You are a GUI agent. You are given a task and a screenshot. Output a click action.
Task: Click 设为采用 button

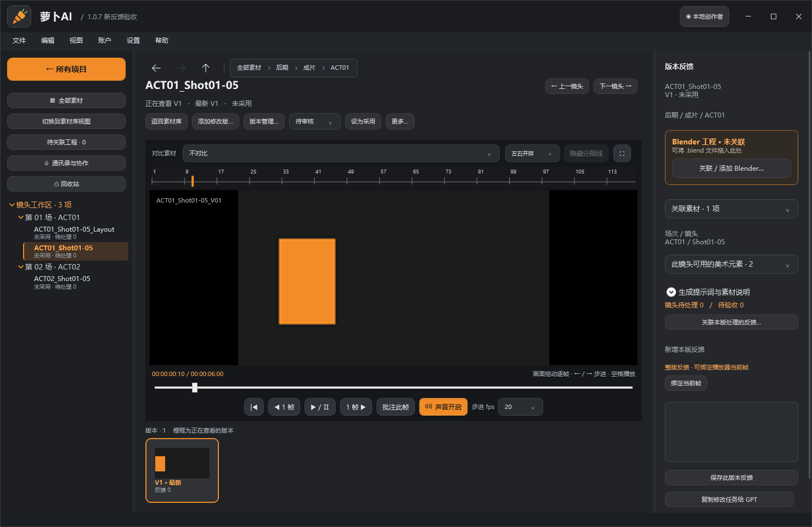click(363, 121)
